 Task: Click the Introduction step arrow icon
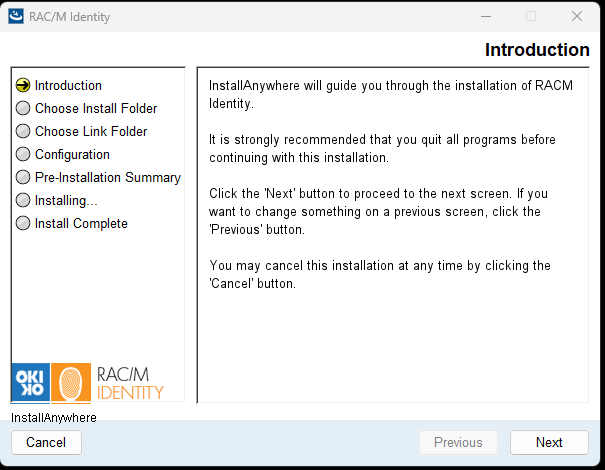point(23,86)
